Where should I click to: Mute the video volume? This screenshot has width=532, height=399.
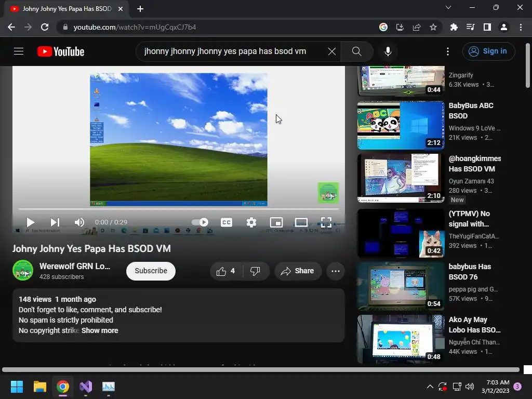tap(79, 222)
